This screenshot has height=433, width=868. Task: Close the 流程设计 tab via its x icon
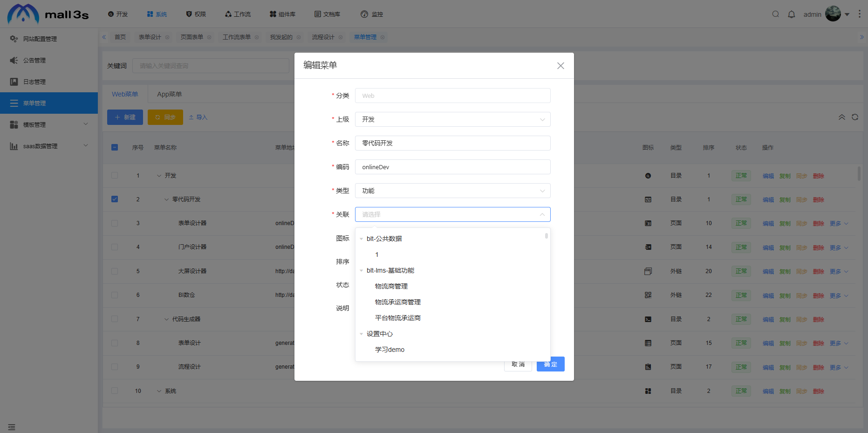coord(341,37)
